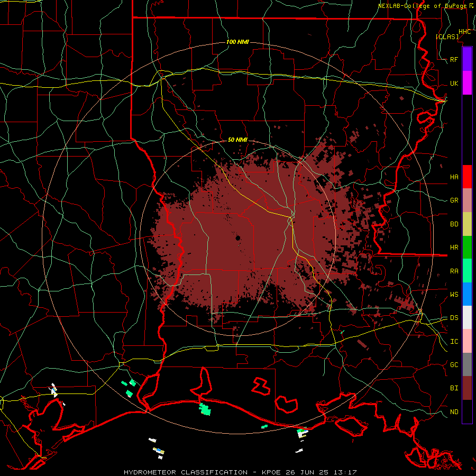Click the large green rain echo near the coast
The image size is (476, 476).
pos(205,409)
